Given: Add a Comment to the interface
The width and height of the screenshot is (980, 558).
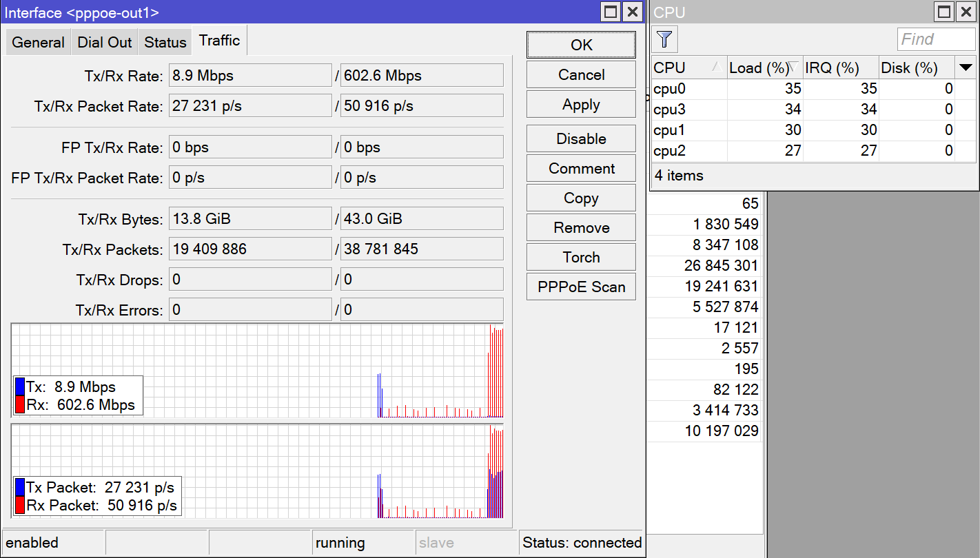Looking at the screenshot, I should (581, 168).
